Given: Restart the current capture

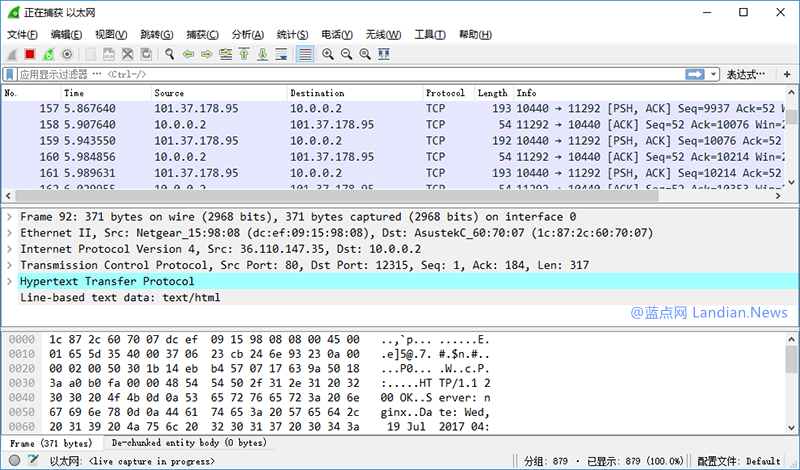Looking at the screenshot, I should (48, 54).
